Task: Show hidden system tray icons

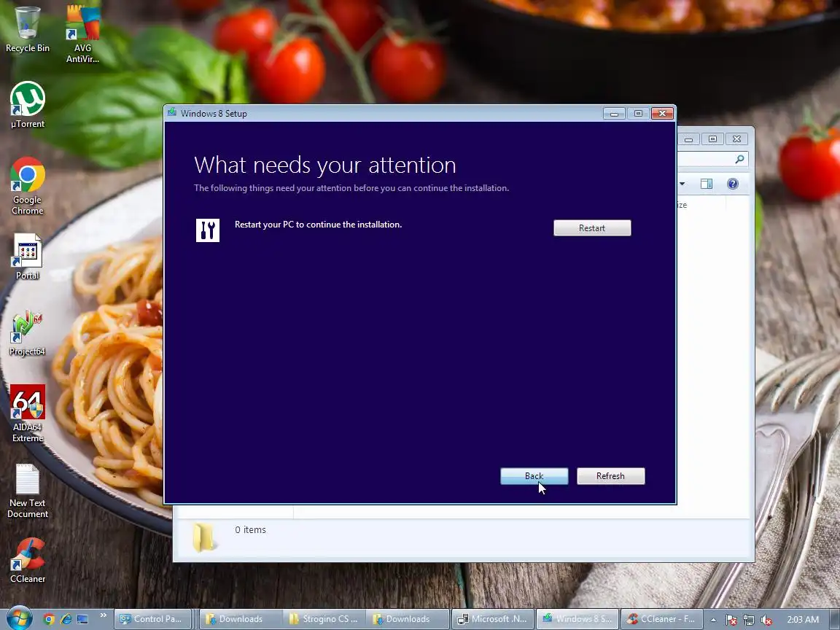Action: point(713,620)
